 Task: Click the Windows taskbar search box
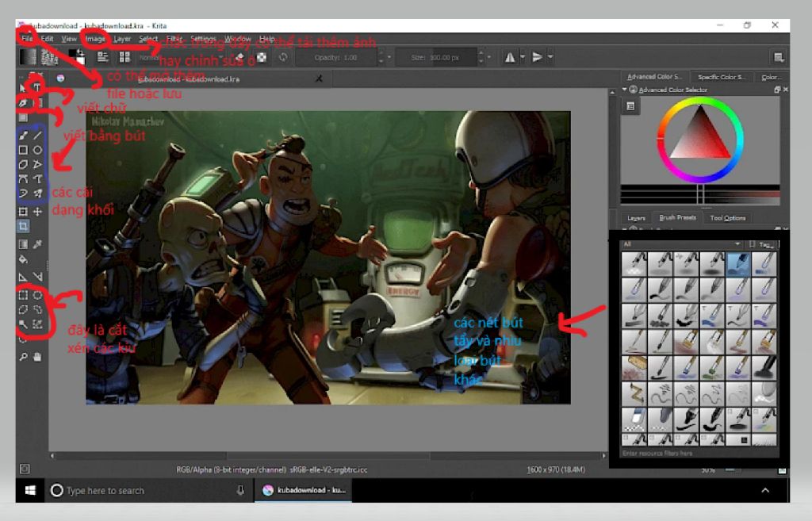147,490
